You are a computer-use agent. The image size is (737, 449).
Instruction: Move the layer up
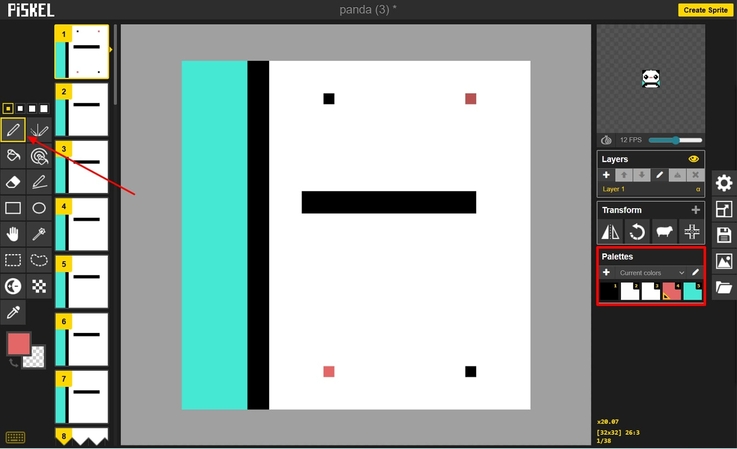tap(624, 175)
